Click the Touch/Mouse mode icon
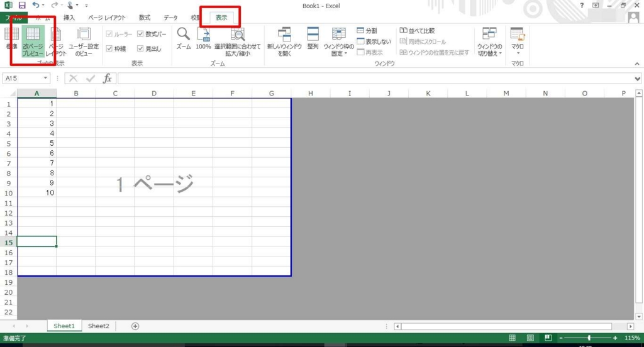 tap(70, 5)
